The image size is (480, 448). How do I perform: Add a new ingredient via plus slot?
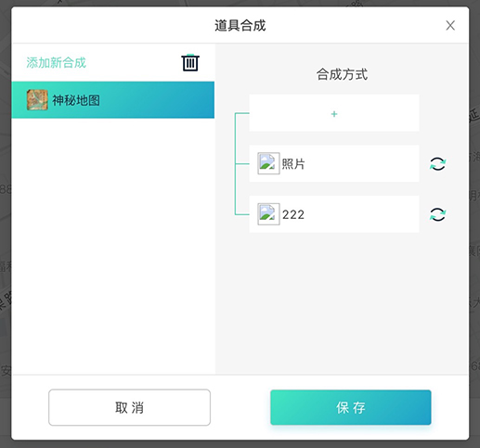click(334, 113)
